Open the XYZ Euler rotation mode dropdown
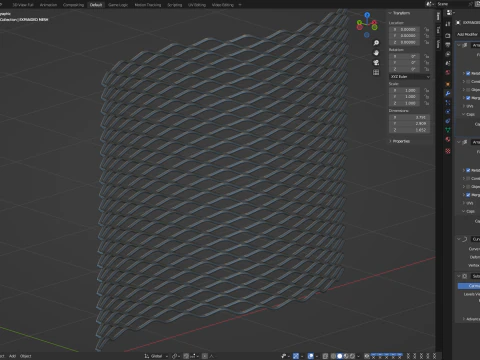Viewport: 480px width, 360px height. (x=409, y=77)
